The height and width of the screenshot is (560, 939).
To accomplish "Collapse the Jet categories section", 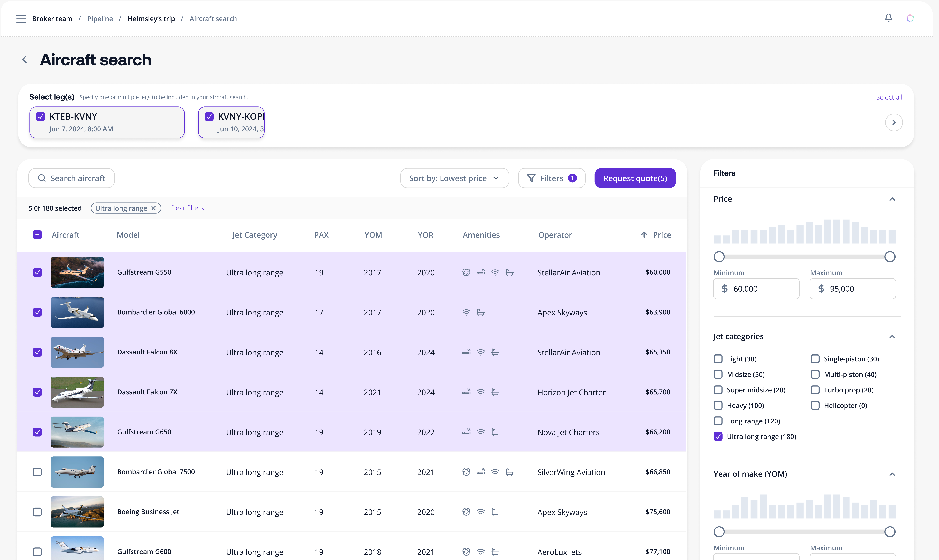I will 892,337.
